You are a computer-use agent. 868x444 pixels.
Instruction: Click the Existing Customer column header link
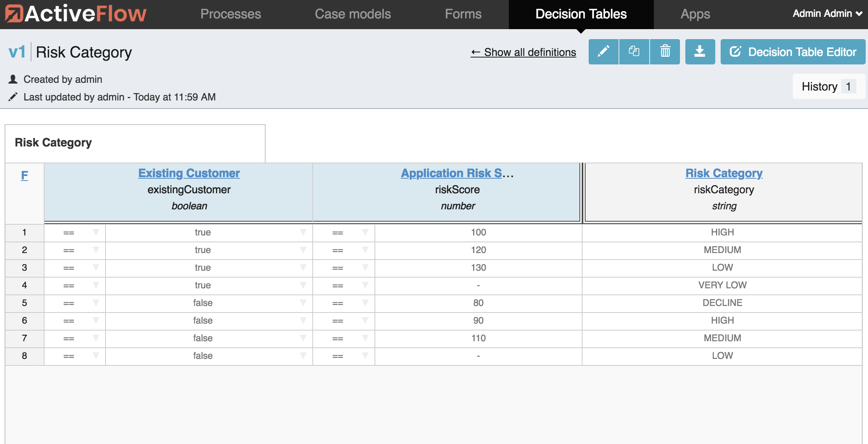[189, 173]
